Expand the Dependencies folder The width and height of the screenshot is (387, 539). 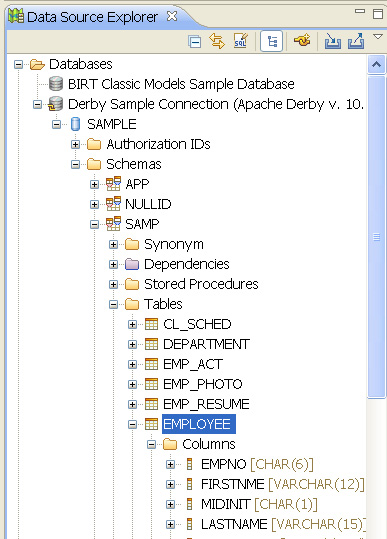(x=113, y=264)
